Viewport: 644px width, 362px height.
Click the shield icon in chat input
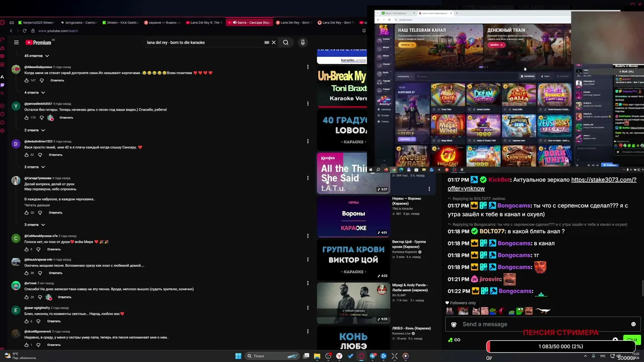click(x=454, y=324)
